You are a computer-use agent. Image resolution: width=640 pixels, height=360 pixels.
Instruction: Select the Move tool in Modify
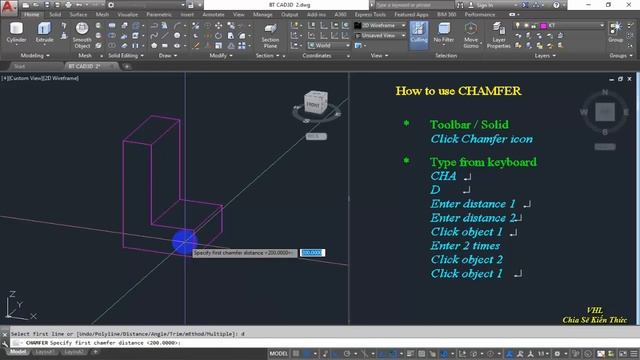pyautogui.click(x=219, y=26)
